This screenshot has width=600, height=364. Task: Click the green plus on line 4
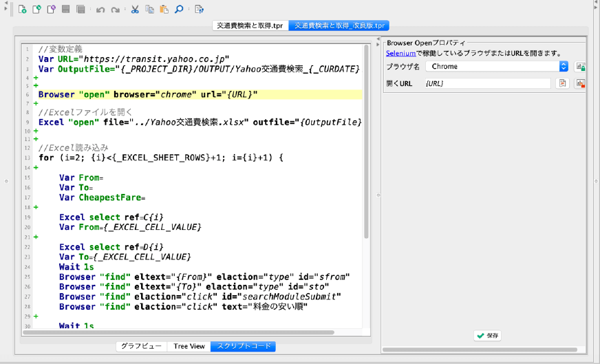pyautogui.click(x=36, y=78)
